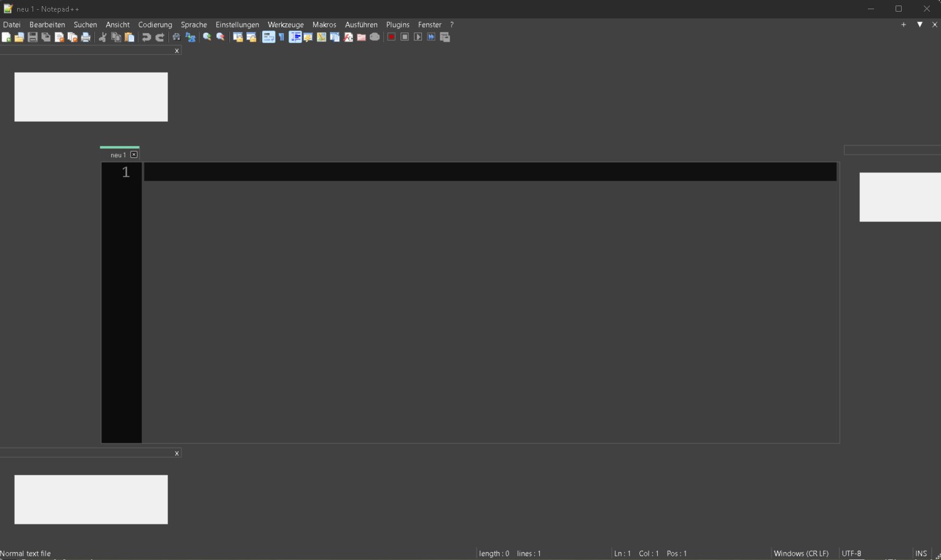Open the tab list dropdown arrow
The image size is (941, 560).
click(920, 25)
